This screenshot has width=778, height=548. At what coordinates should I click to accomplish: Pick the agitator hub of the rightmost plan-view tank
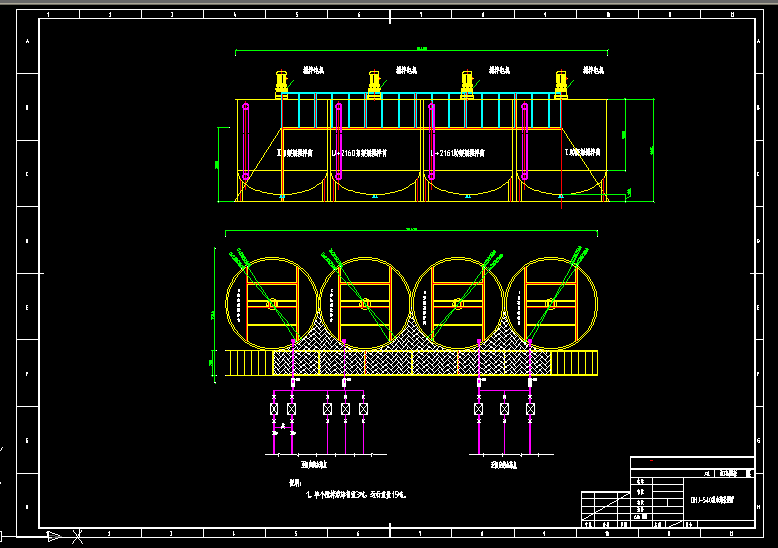550,304
